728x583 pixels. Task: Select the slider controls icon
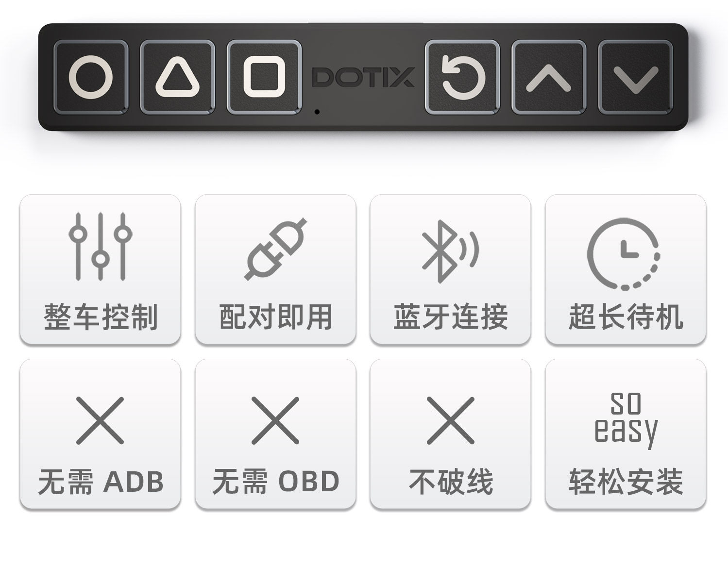[x=100, y=246]
